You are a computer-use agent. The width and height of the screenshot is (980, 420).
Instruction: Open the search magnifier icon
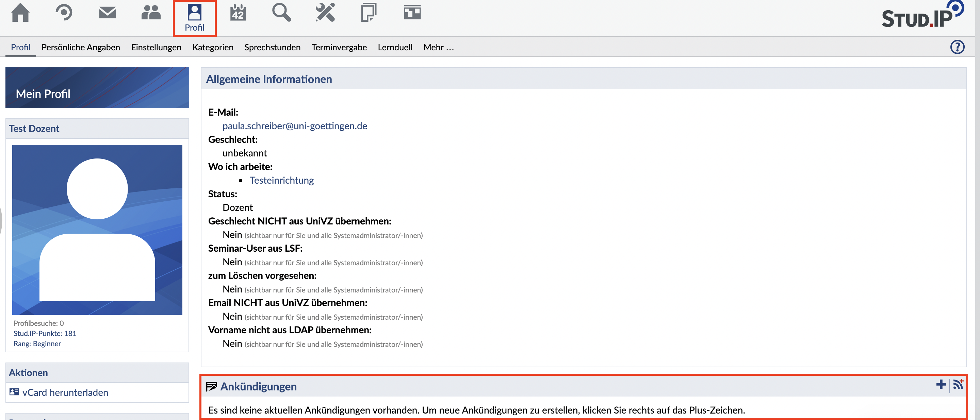[281, 13]
